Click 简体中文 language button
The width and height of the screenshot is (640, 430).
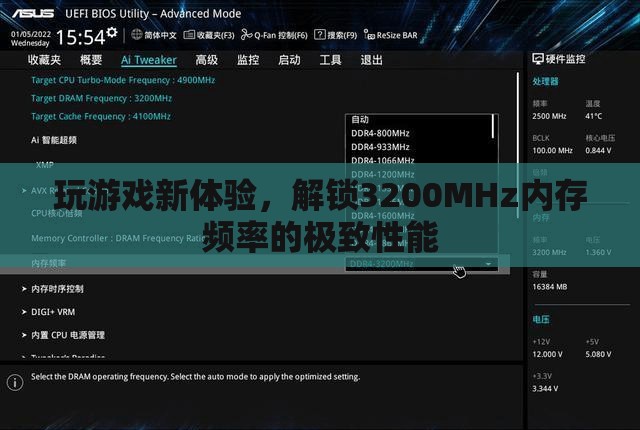pos(160,35)
